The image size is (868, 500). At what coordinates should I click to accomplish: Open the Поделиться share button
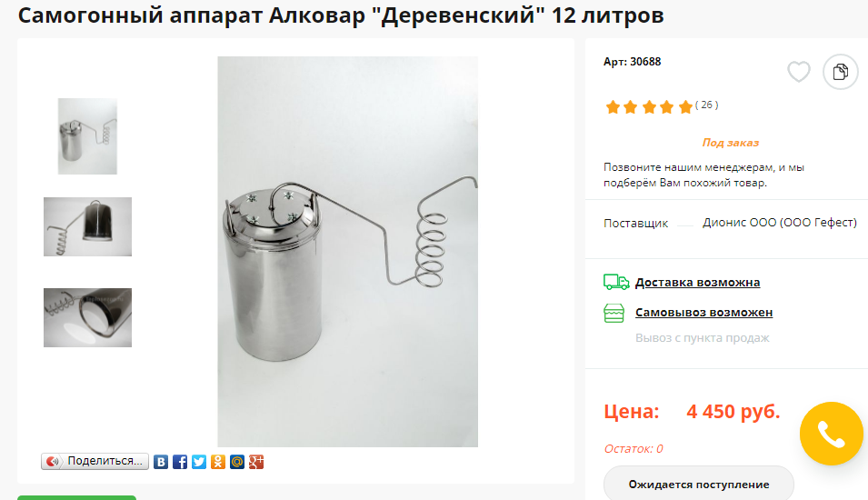click(x=95, y=461)
